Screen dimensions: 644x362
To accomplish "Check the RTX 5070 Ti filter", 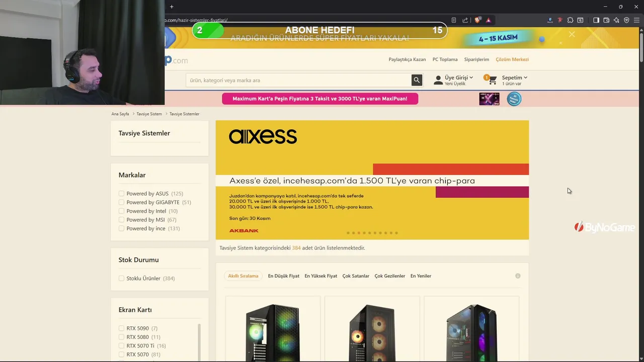I will click(x=121, y=346).
